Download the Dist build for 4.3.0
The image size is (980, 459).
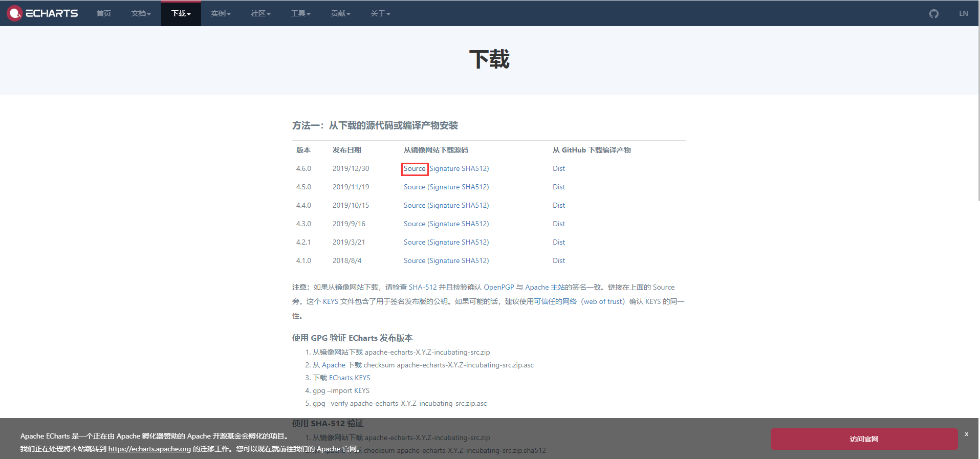pos(559,224)
